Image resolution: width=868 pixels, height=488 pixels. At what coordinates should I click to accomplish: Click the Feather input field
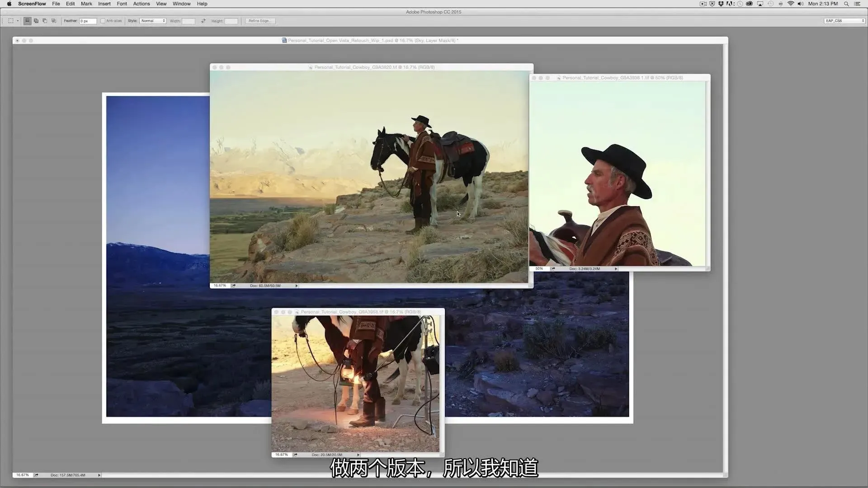coord(88,21)
